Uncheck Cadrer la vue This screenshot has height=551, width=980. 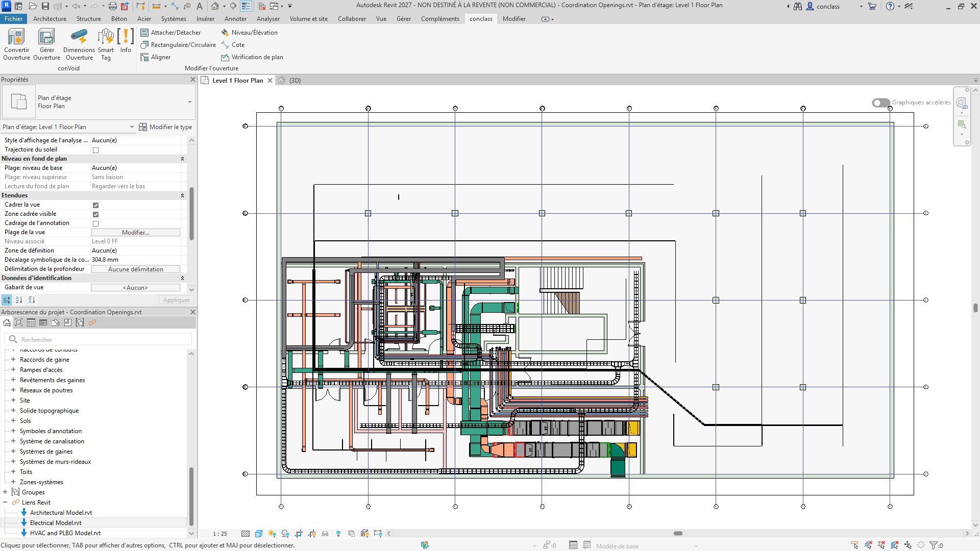click(x=95, y=205)
